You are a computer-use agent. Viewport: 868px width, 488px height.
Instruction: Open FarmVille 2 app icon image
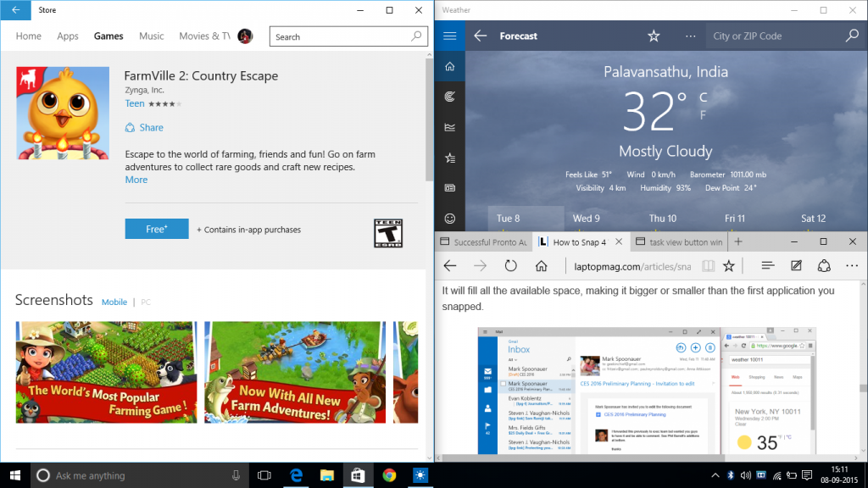coord(63,114)
